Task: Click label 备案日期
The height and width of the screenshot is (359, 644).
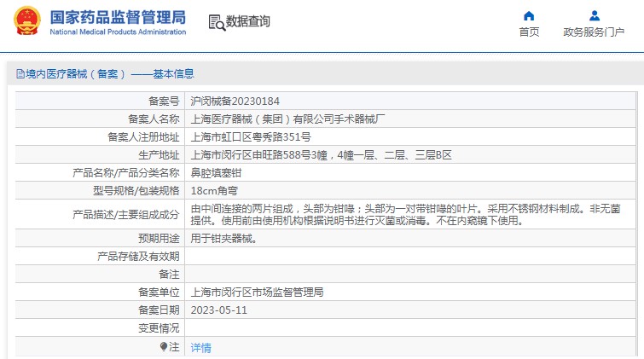Action: 159,310
